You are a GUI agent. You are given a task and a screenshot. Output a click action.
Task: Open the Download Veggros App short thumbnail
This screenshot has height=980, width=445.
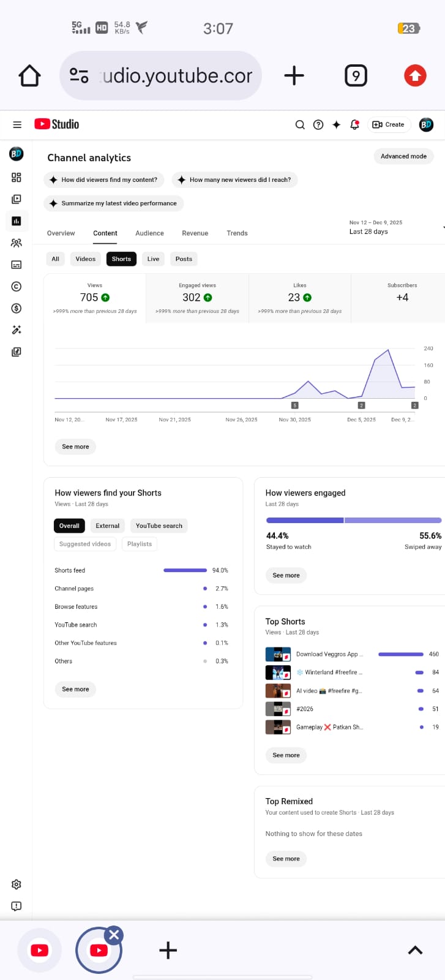pos(278,654)
